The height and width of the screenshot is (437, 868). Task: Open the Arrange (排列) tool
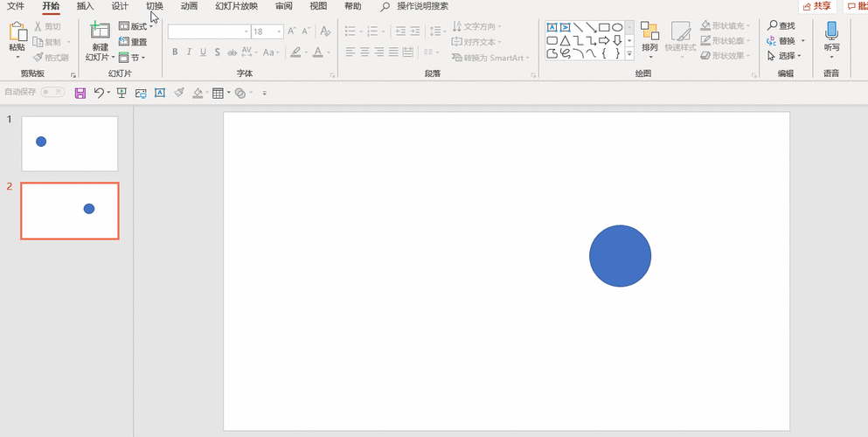pos(649,35)
